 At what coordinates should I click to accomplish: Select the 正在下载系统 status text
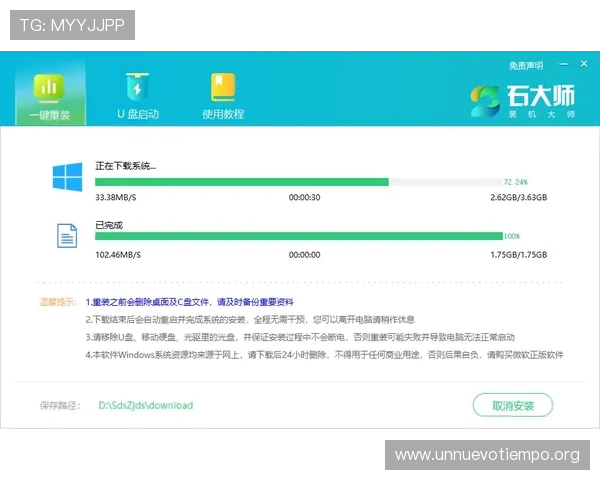point(126,166)
